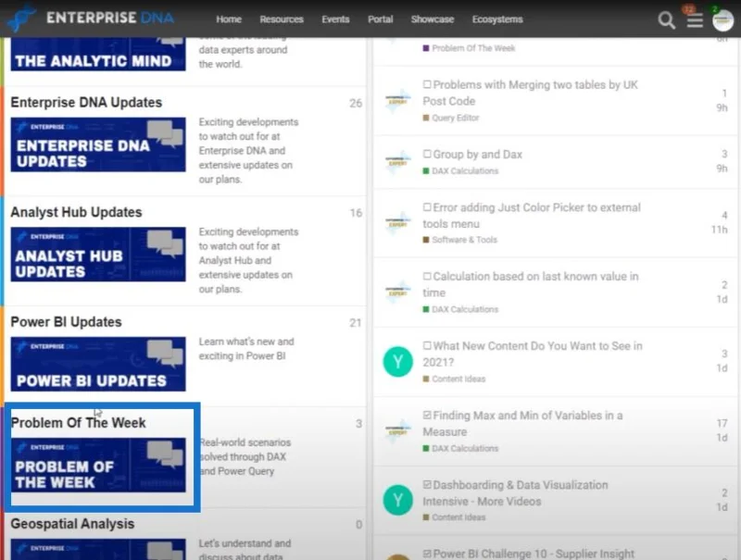Click the Enterprise DNA helix logo
Viewport: 741px width, 560px height.
(22, 18)
